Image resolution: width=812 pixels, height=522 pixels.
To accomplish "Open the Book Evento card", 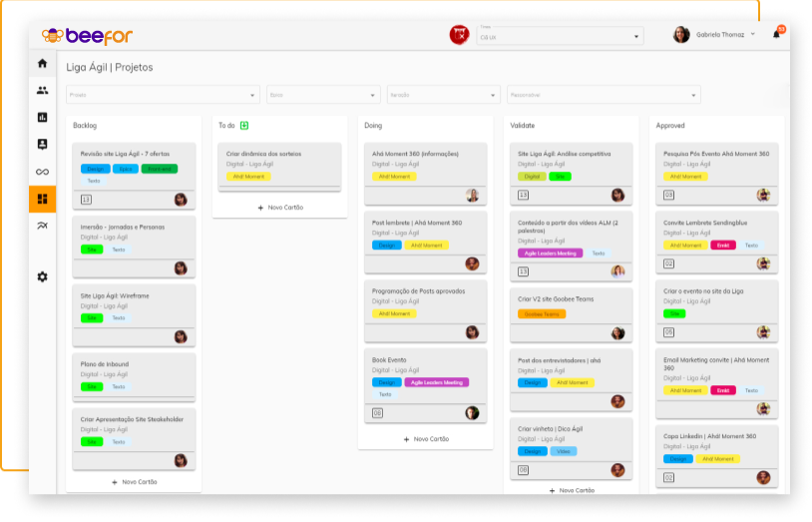I will (x=426, y=386).
